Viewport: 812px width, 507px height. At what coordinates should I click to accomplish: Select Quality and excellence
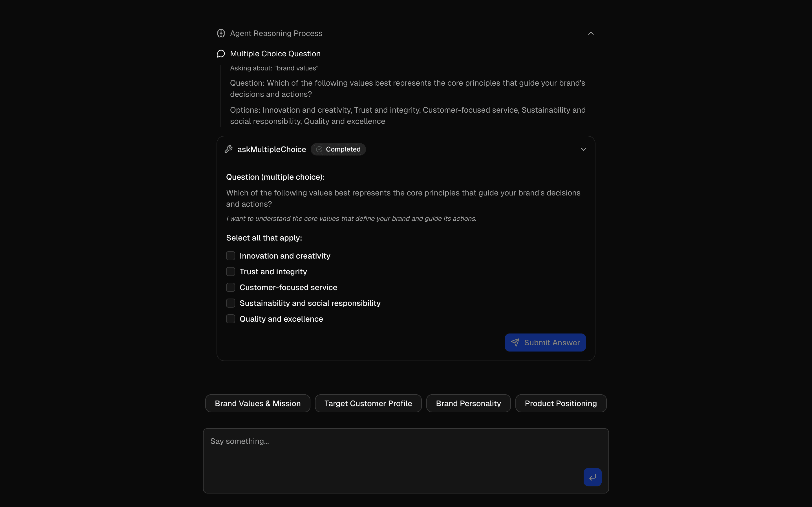231,319
